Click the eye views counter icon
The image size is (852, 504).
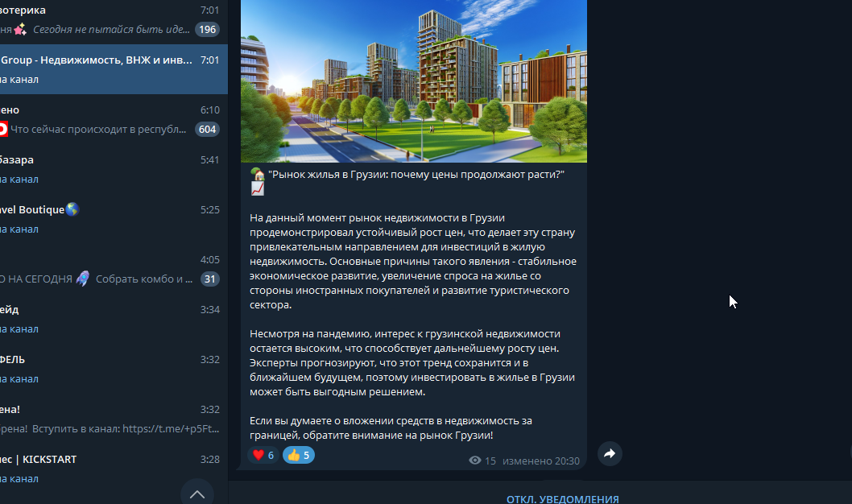(475, 461)
